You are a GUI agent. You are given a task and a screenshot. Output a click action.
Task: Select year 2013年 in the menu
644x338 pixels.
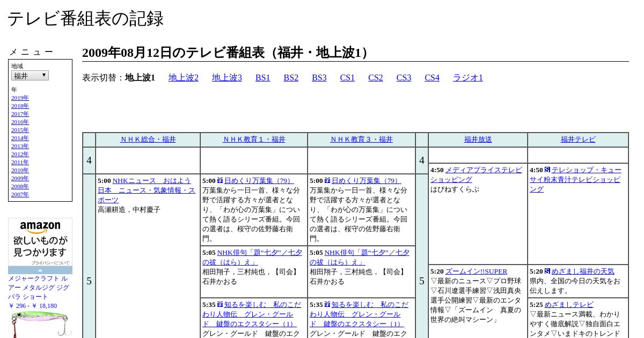coord(20,146)
